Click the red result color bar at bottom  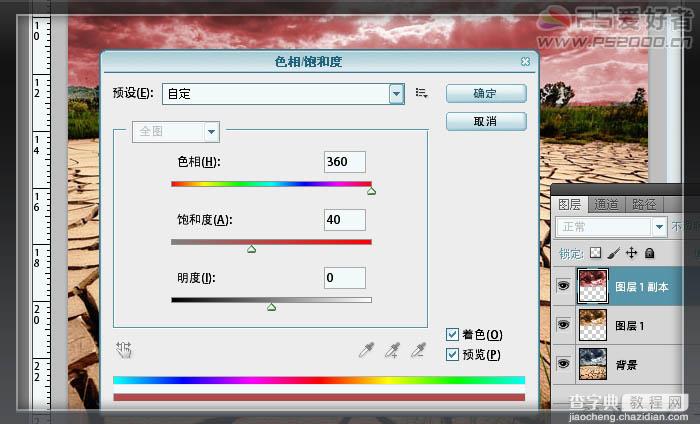tap(319, 397)
